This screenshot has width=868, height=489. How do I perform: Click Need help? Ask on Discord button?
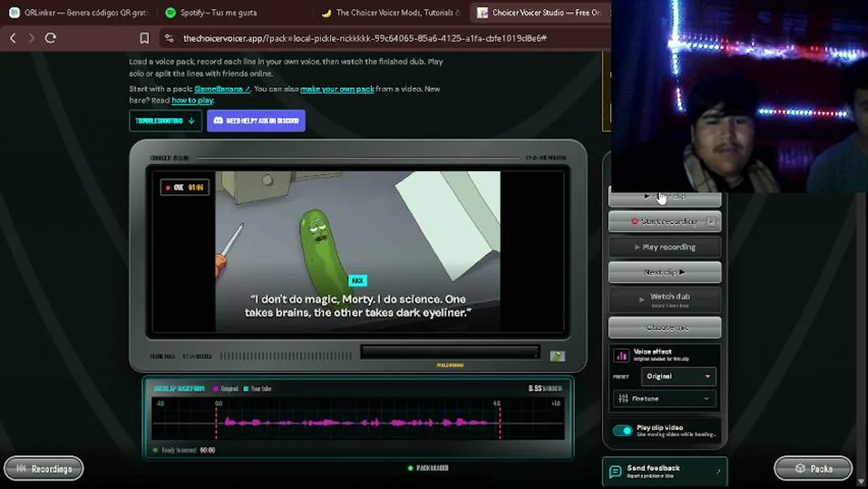tap(256, 121)
